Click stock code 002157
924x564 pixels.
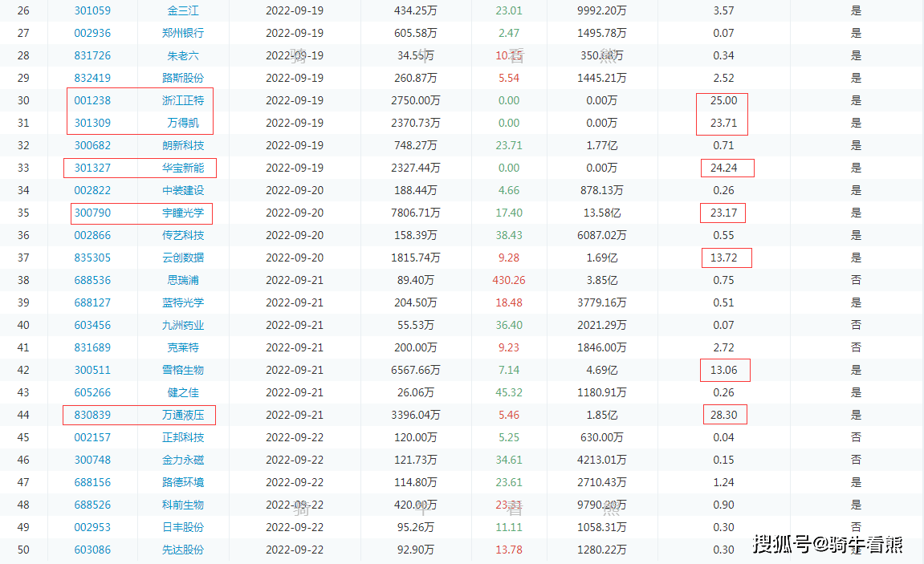point(92,437)
